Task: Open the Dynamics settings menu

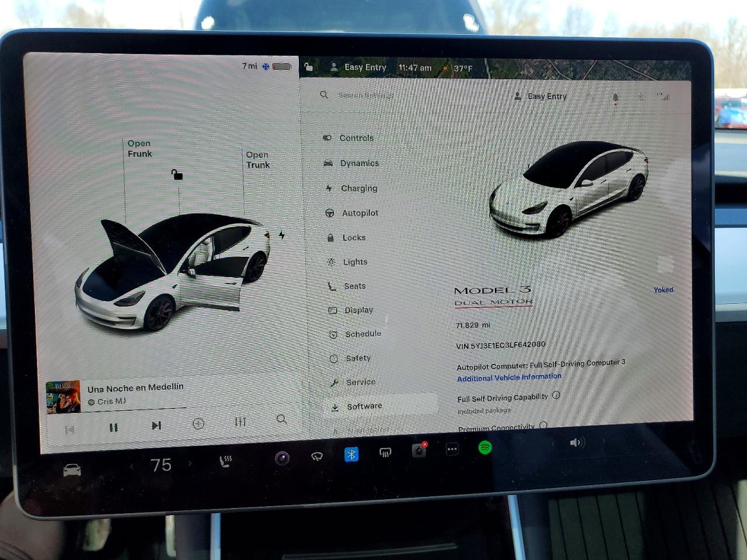Action: point(351,163)
